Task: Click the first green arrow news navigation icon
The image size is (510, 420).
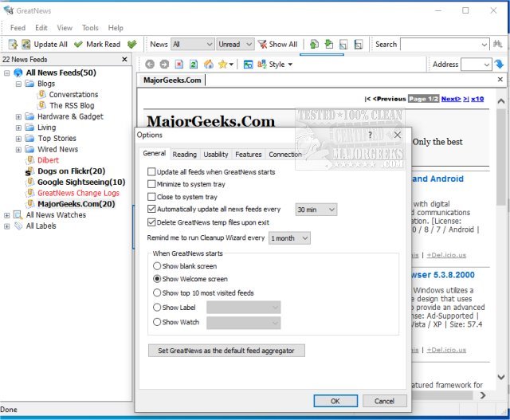Action: (x=314, y=45)
